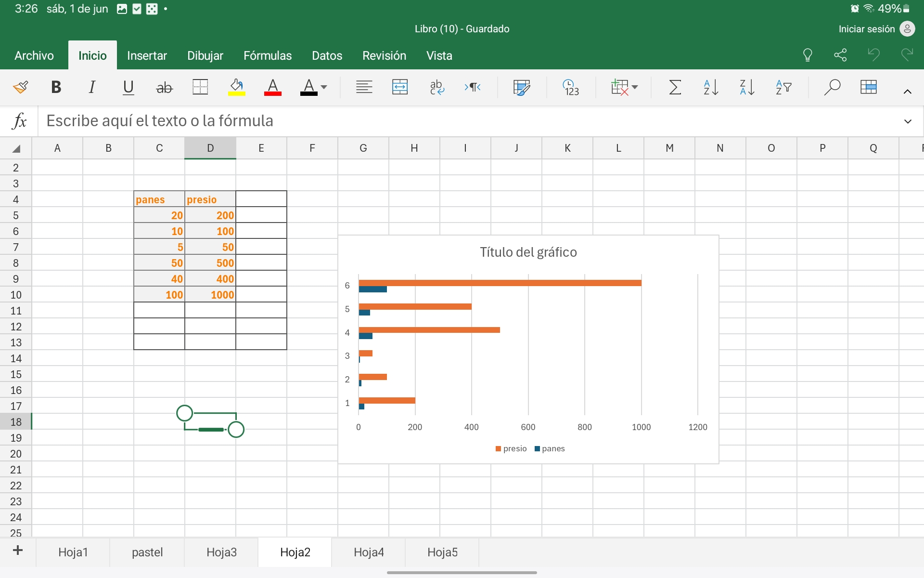Switch to the Hoja4 sheet tab
This screenshot has width=924, height=578.
[x=369, y=552]
